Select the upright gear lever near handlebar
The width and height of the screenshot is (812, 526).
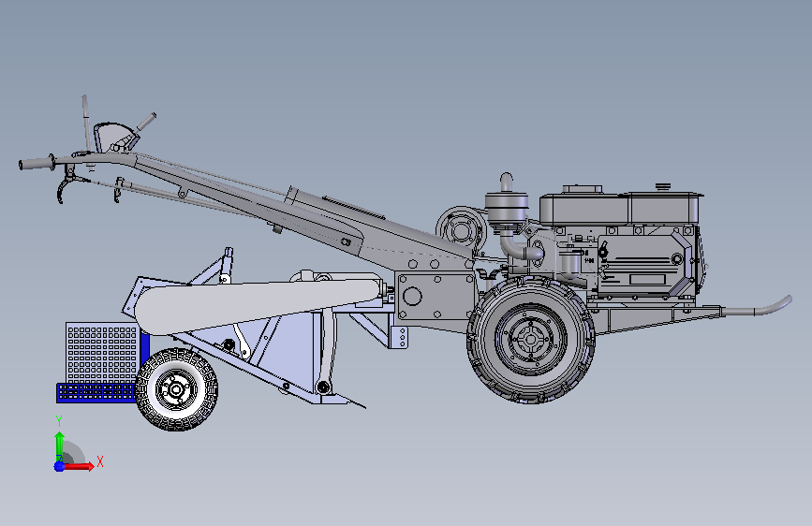coord(86,124)
